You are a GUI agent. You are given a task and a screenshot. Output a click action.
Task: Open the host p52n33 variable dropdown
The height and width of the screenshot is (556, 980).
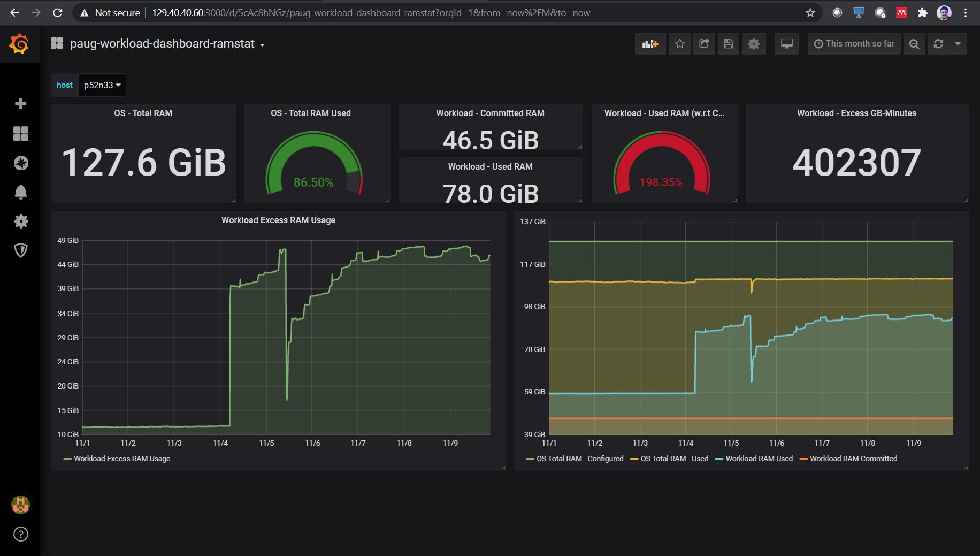(x=102, y=85)
